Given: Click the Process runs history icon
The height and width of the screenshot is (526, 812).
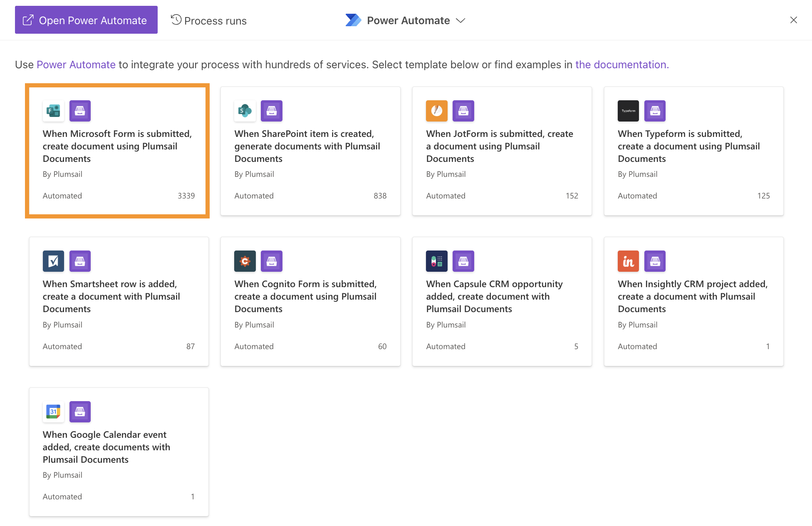Looking at the screenshot, I should click(x=176, y=20).
